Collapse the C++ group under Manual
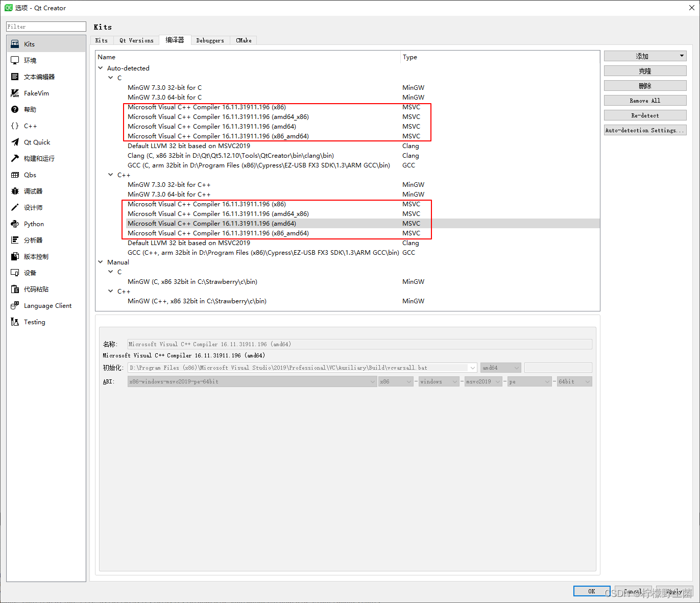Viewport: 700px width, 603px height. 111,291
